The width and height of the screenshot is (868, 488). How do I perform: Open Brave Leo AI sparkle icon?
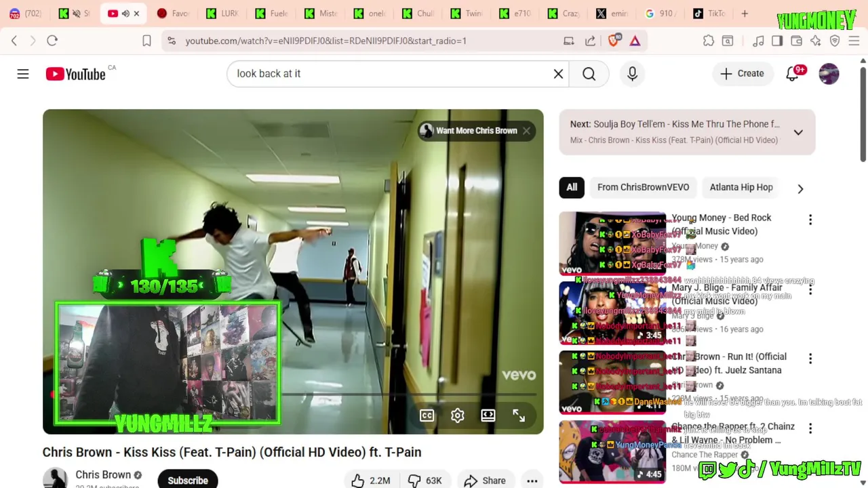pyautogui.click(x=816, y=41)
